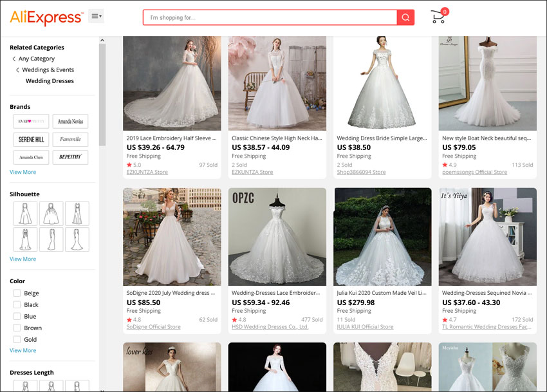Visit TL Romantic Wedding Dresses store link
Image resolution: width=547 pixels, height=392 pixels.
tap(487, 327)
